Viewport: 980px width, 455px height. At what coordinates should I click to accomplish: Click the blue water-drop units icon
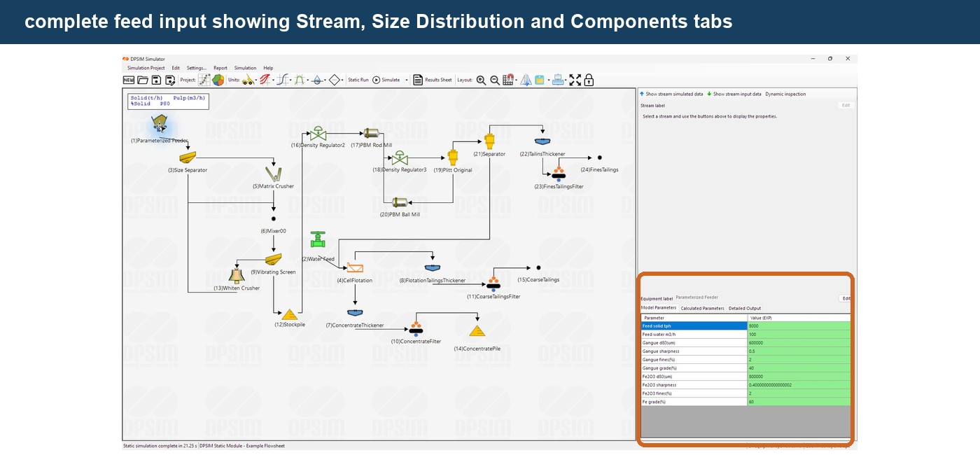pos(317,80)
